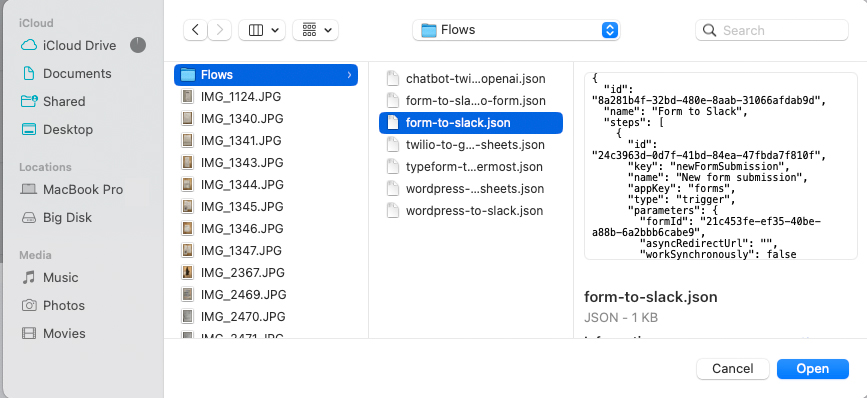Open the group-by options dropdown
This screenshot has height=398, width=867.
pos(316,30)
